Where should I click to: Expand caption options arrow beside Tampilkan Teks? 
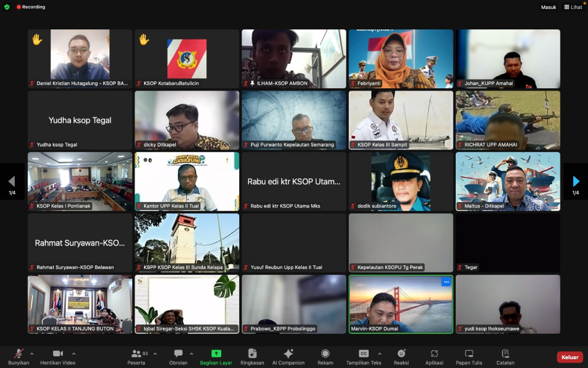pyautogui.click(x=379, y=353)
